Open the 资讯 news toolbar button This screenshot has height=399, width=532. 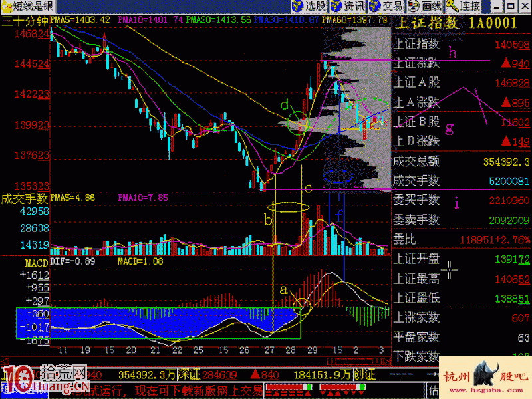[348, 6]
